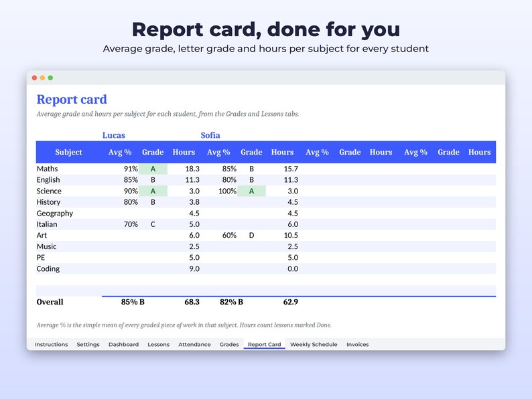Open the Attendance tab
532x399 pixels.
pos(194,344)
